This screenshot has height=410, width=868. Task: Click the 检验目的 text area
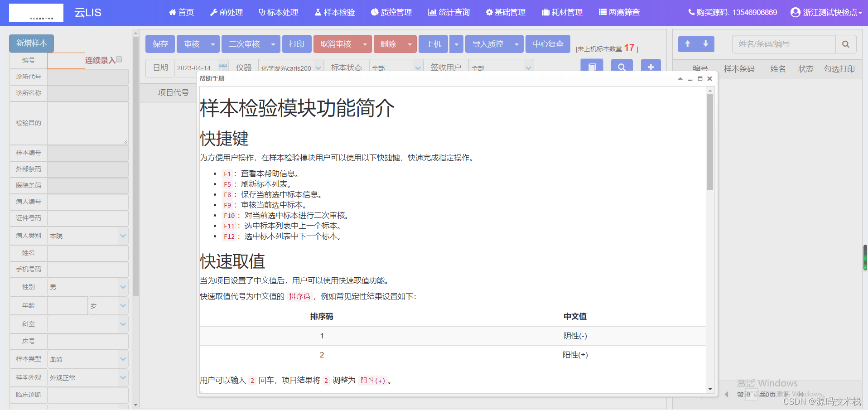click(x=88, y=123)
